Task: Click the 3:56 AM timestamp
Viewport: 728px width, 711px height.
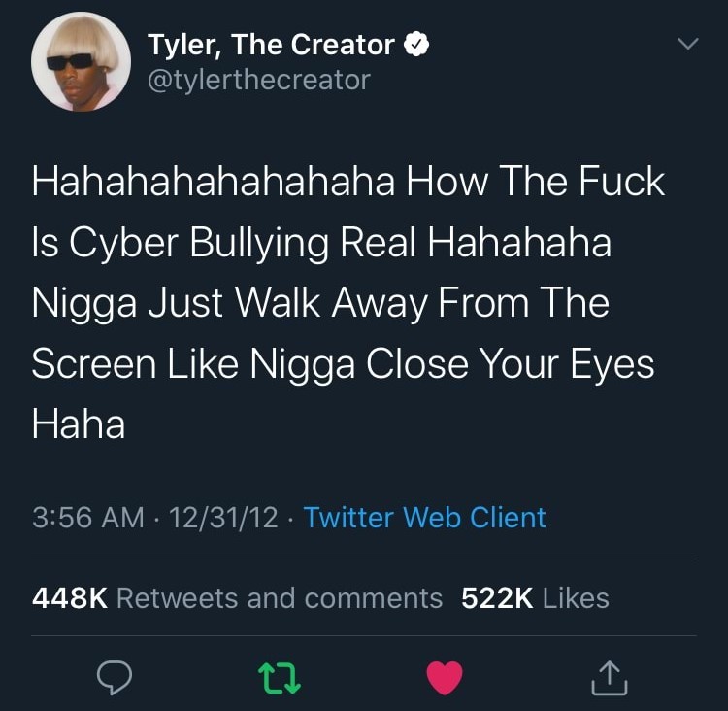Action: coord(88,517)
